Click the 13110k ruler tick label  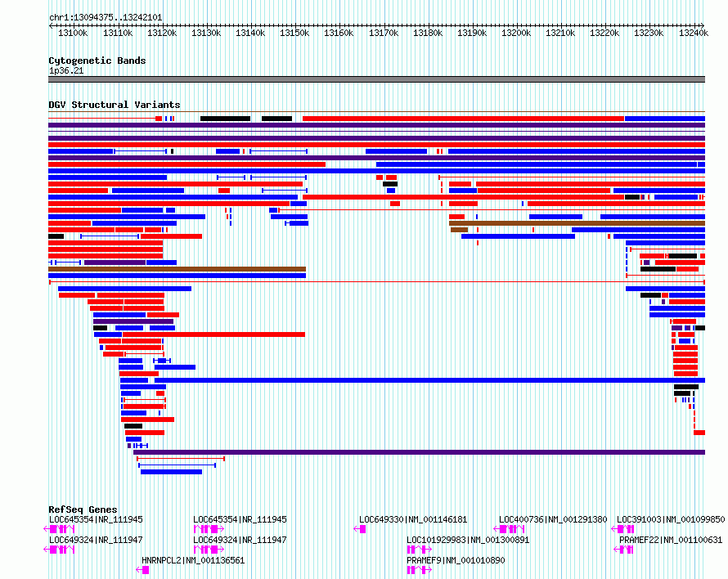tap(118, 33)
